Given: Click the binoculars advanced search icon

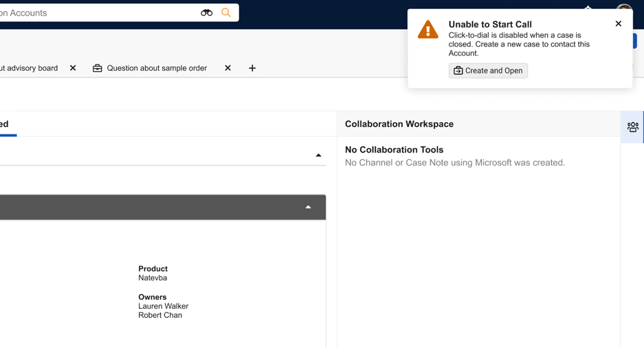Looking at the screenshot, I should click(206, 13).
